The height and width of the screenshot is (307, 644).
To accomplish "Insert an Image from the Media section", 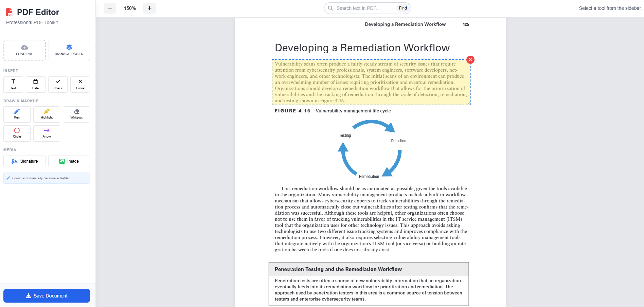I will [69, 161].
